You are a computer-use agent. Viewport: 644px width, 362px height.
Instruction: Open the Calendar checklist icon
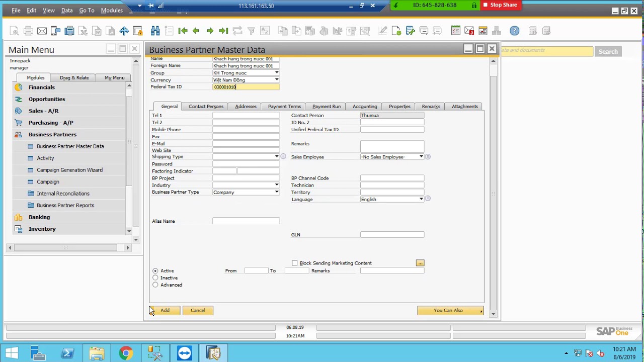(456, 31)
